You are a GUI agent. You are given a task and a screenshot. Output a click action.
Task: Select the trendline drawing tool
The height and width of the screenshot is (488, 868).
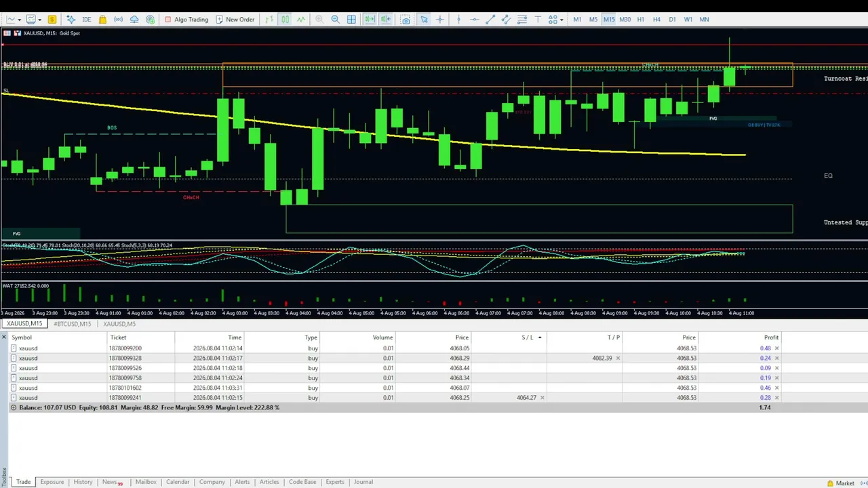(490, 19)
